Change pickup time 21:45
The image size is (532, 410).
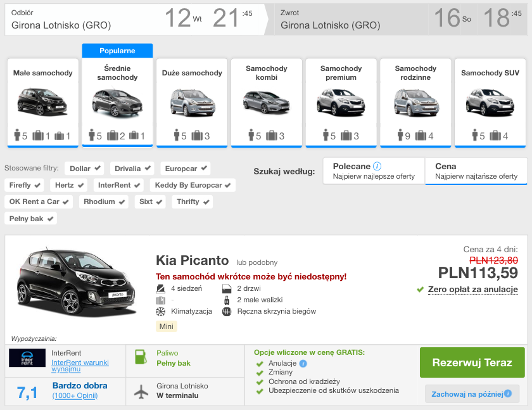coord(232,18)
